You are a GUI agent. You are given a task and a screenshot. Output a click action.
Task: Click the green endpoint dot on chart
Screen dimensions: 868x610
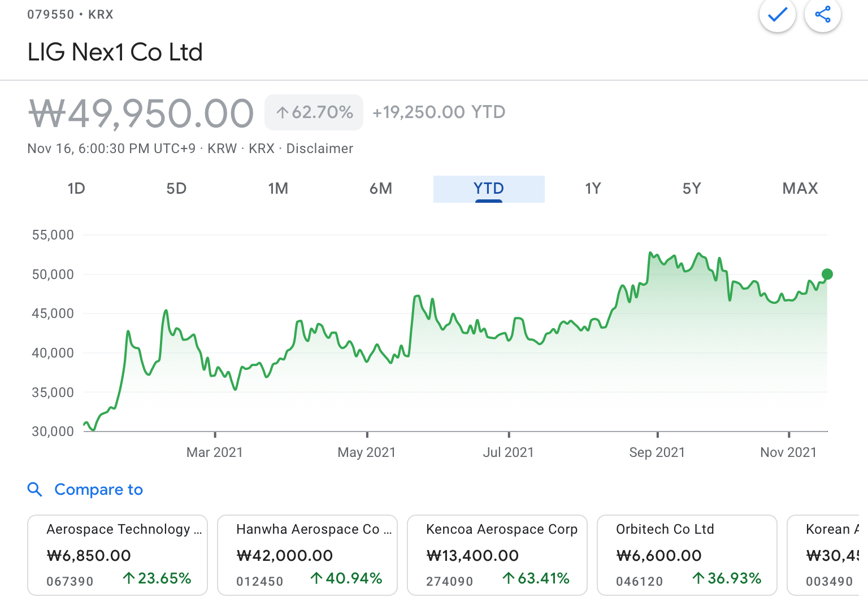pos(827,274)
